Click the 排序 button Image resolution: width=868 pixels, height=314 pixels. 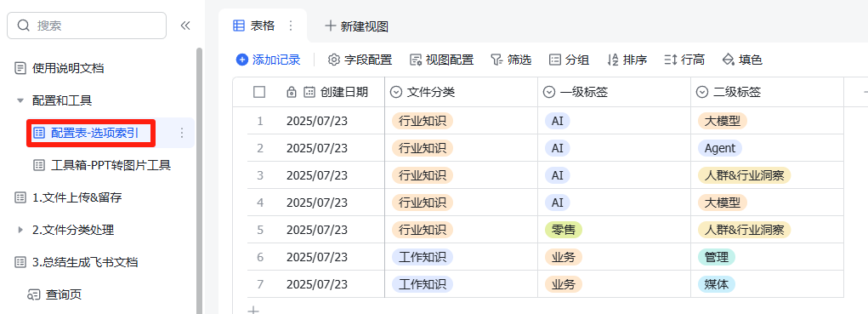627,60
